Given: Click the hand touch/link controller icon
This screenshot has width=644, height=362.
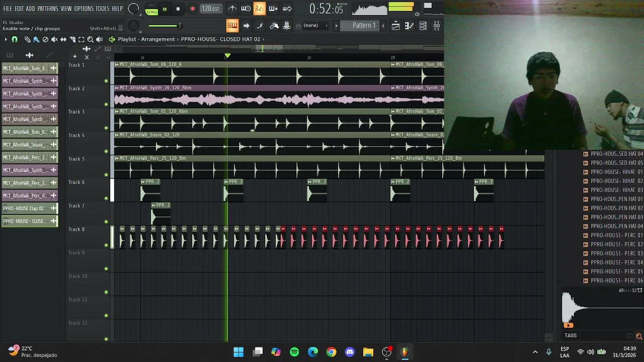Looking at the screenshot, I should (x=274, y=26).
